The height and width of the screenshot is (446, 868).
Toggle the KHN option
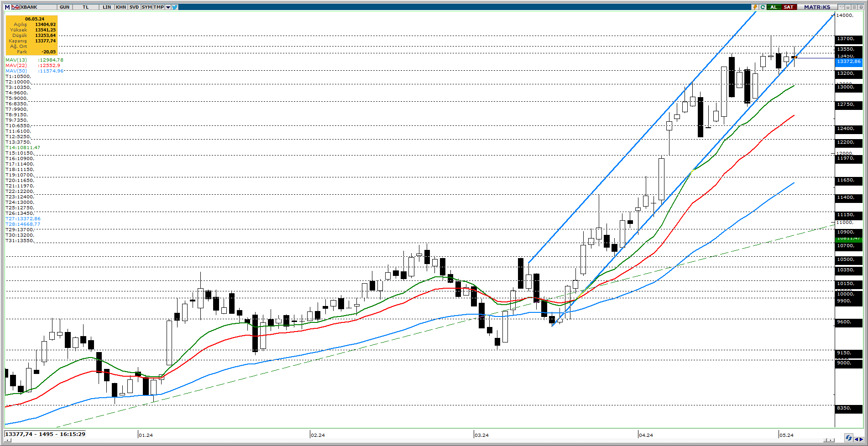click(121, 7)
